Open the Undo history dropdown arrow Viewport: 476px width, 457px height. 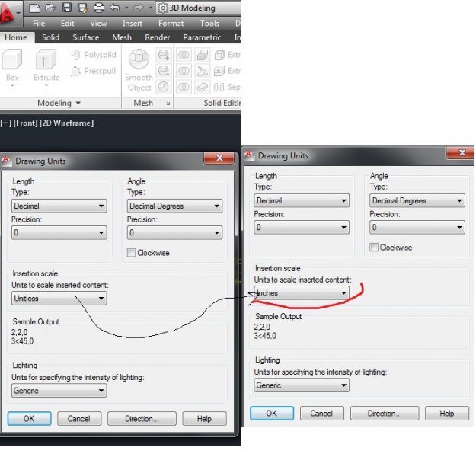126,8
